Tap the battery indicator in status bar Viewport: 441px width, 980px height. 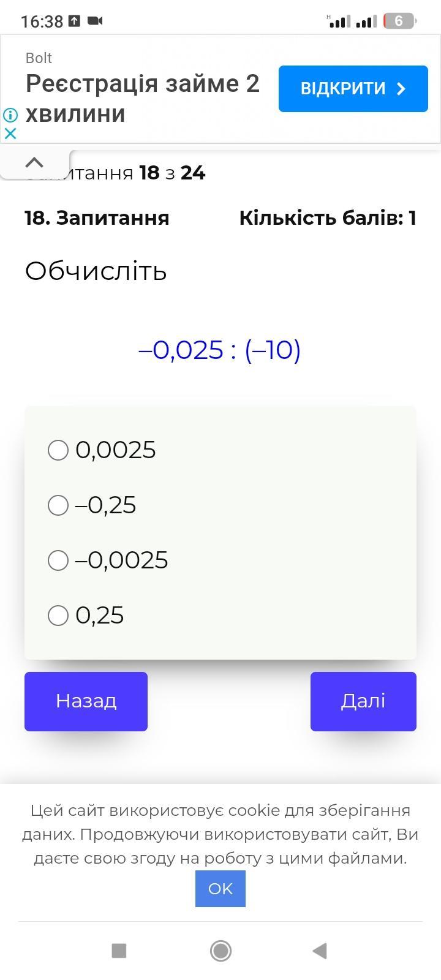tap(400, 21)
